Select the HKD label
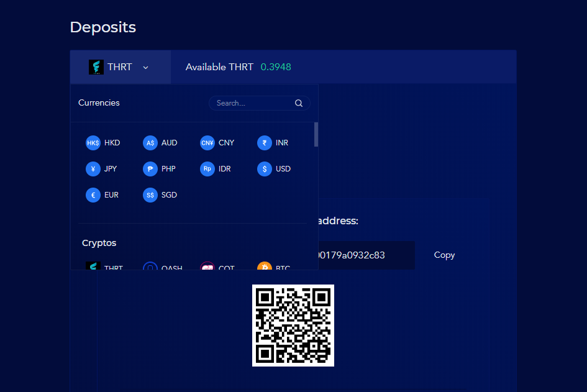Image resolution: width=587 pixels, height=392 pixels. pyautogui.click(x=112, y=143)
